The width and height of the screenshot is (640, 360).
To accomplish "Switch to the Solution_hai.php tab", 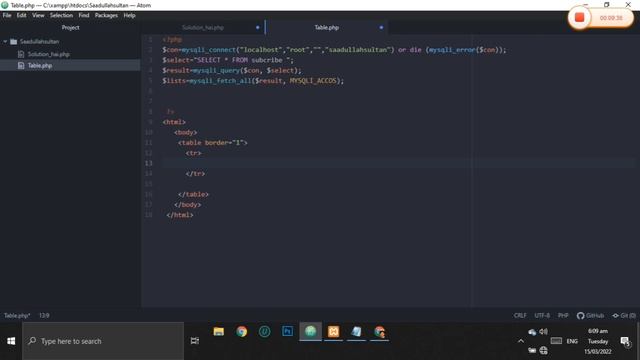I will point(203,27).
